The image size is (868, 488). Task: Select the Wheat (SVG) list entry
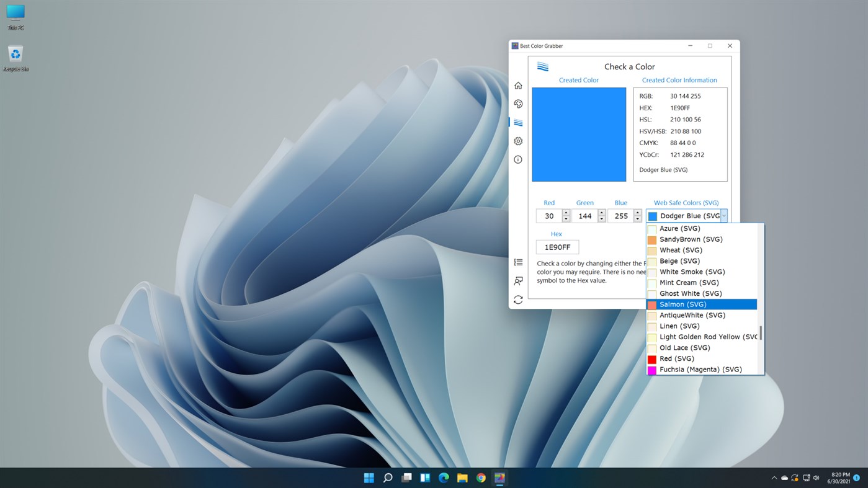pyautogui.click(x=681, y=250)
